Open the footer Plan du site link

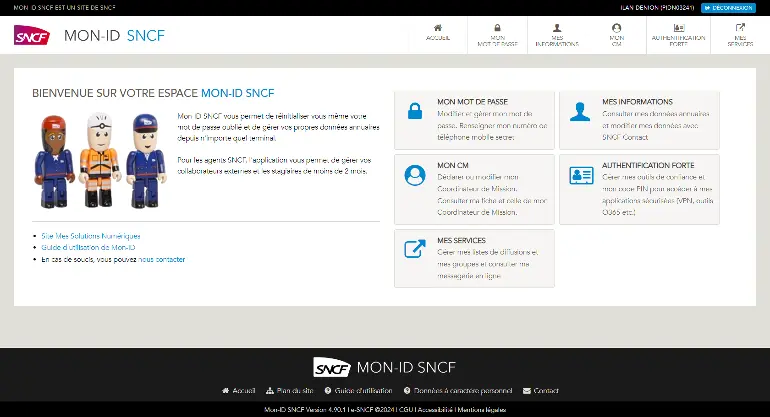tap(295, 391)
